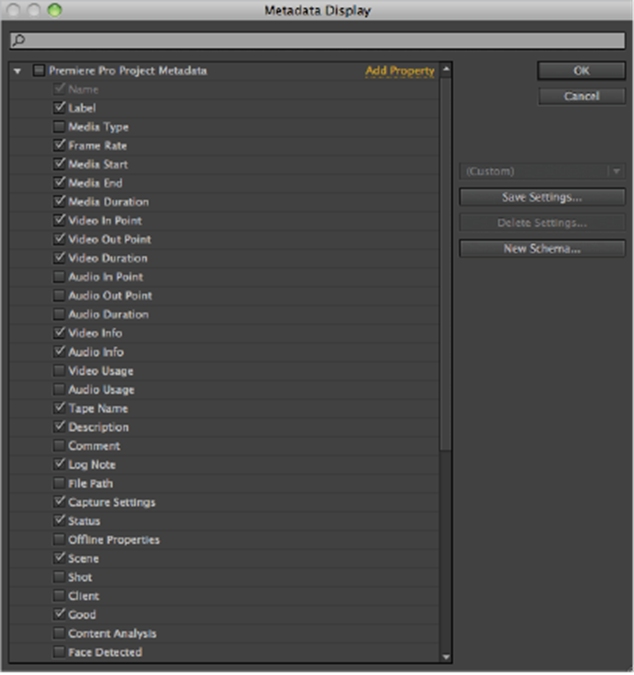
Task: Uncheck the Frame Rate checkbox
Action: coord(59,146)
